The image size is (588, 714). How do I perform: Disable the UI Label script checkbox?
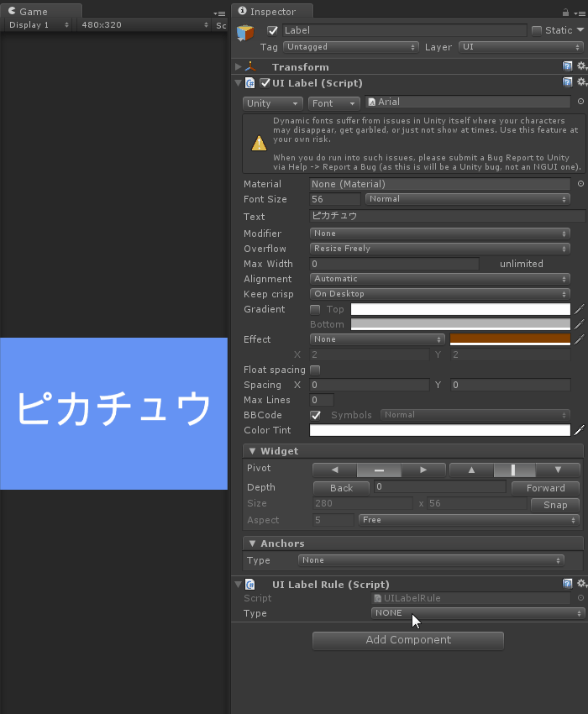[265, 83]
